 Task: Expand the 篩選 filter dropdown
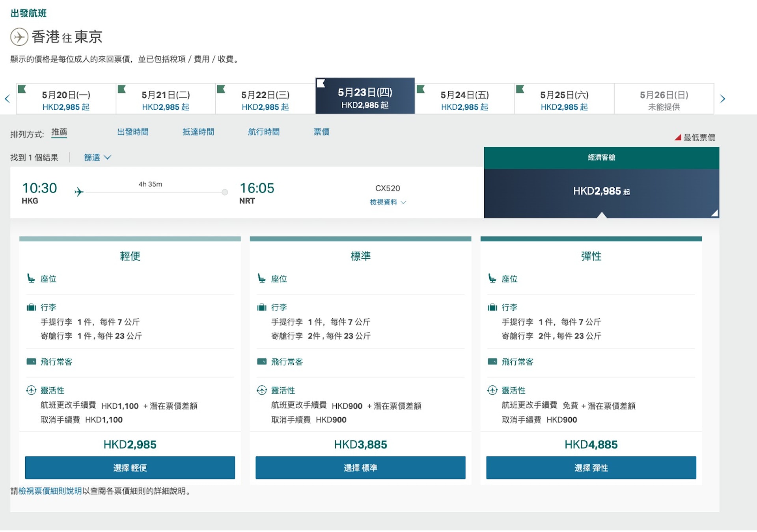coord(97,157)
